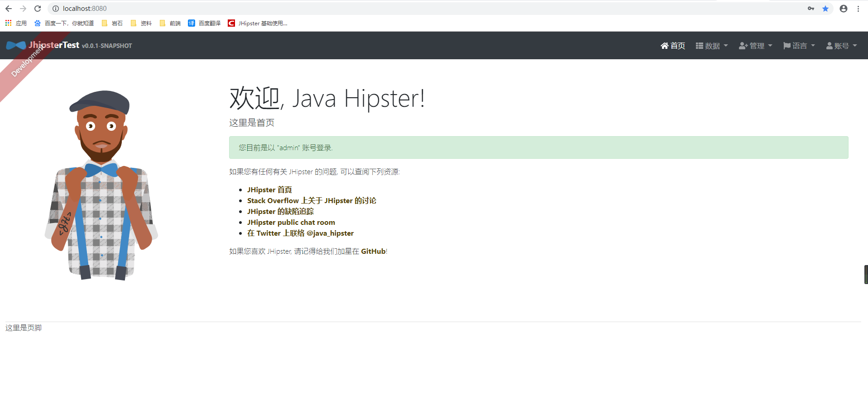The width and height of the screenshot is (868, 408).
Task: Click the saved password key icon
Action: point(811,9)
